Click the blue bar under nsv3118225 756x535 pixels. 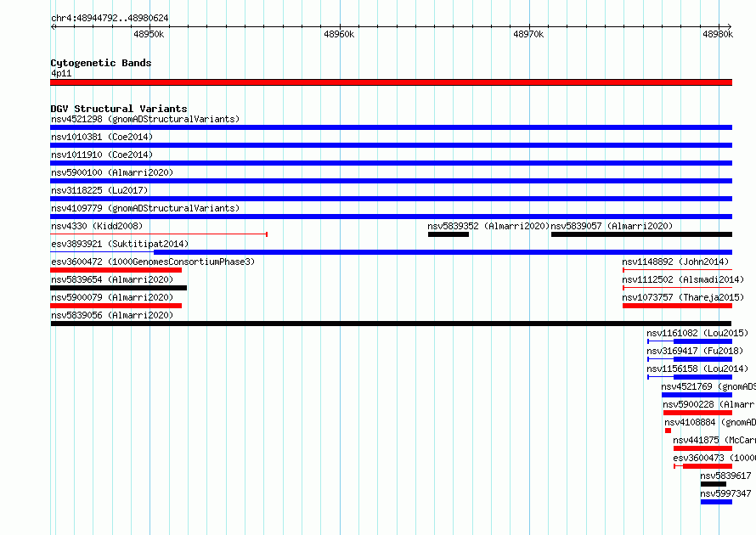click(391, 199)
